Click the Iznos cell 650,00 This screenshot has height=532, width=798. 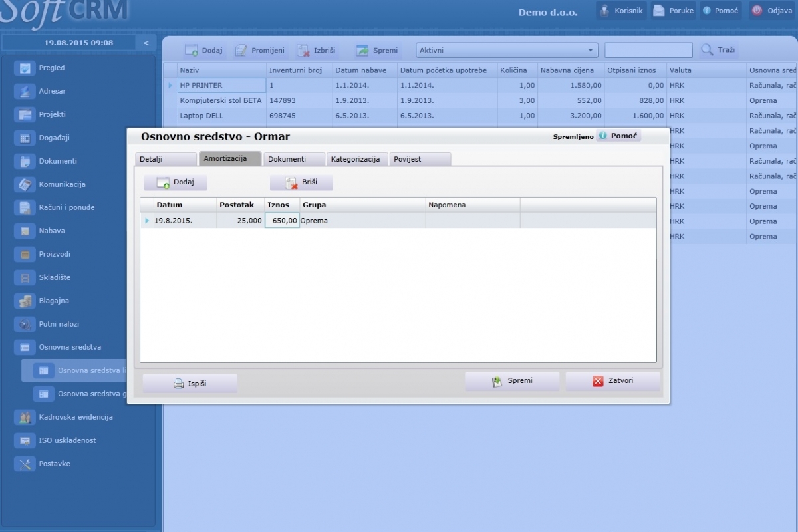(x=282, y=221)
